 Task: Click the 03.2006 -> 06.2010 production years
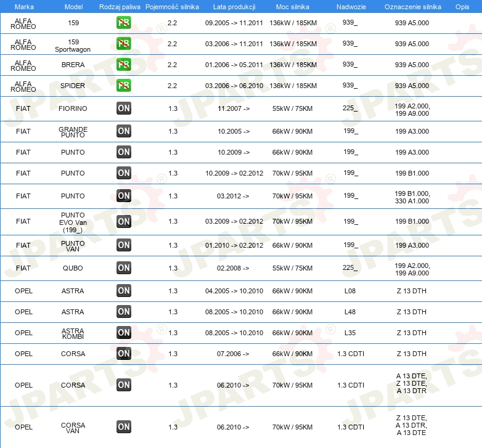click(x=234, y=86)
